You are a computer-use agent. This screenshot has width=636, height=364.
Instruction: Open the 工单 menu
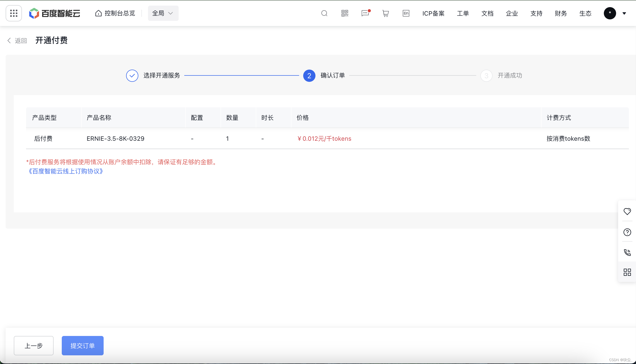[463, 13]
